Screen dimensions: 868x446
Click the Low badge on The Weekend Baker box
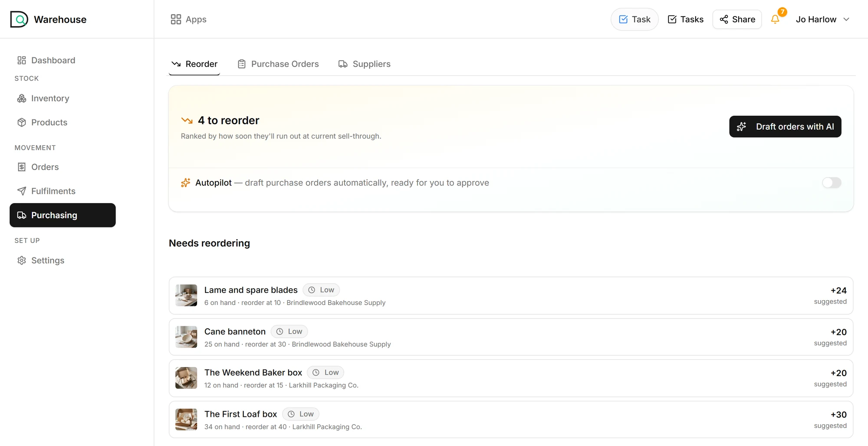tap(325, 373)
